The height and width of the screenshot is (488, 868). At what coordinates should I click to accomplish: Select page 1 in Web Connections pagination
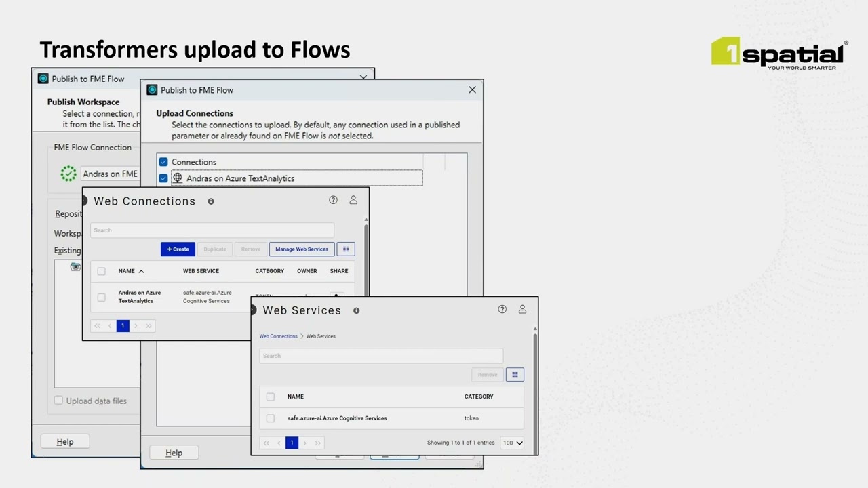123,326
